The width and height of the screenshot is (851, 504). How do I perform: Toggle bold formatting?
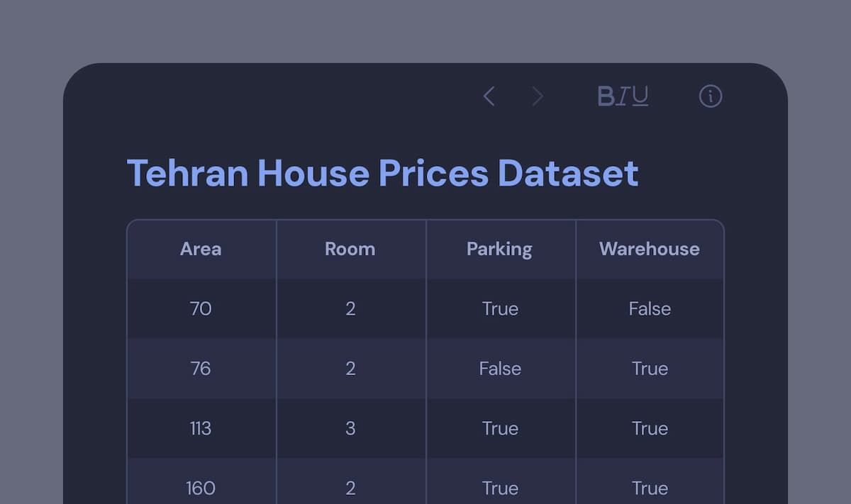(606, 96)
